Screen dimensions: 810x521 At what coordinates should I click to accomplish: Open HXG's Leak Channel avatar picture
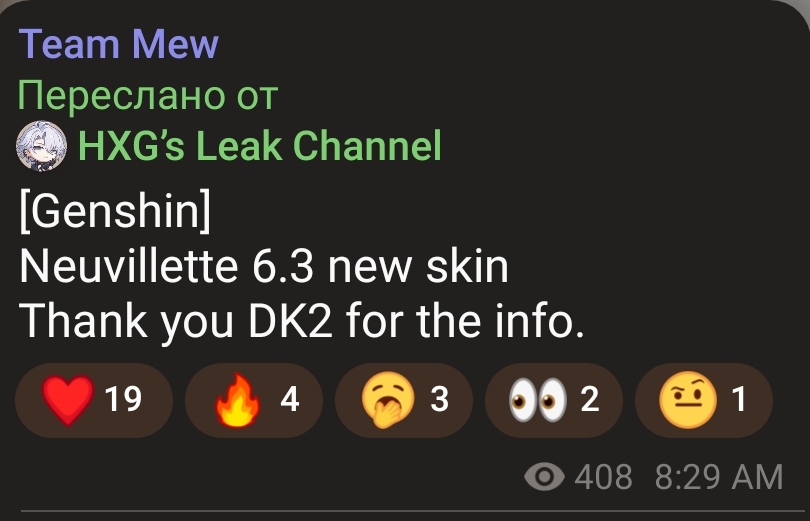[42, 146]
